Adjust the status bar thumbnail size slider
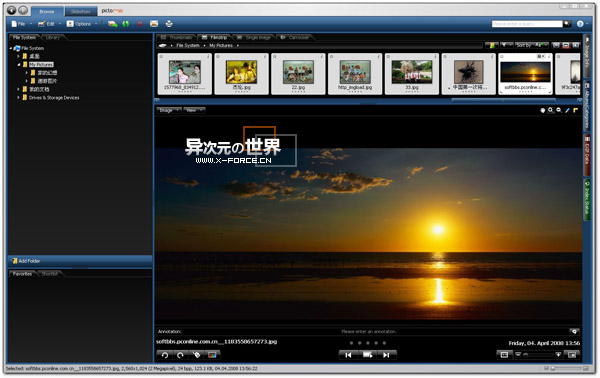The height and width of the screenshot is (378, 600). (567, 368)
